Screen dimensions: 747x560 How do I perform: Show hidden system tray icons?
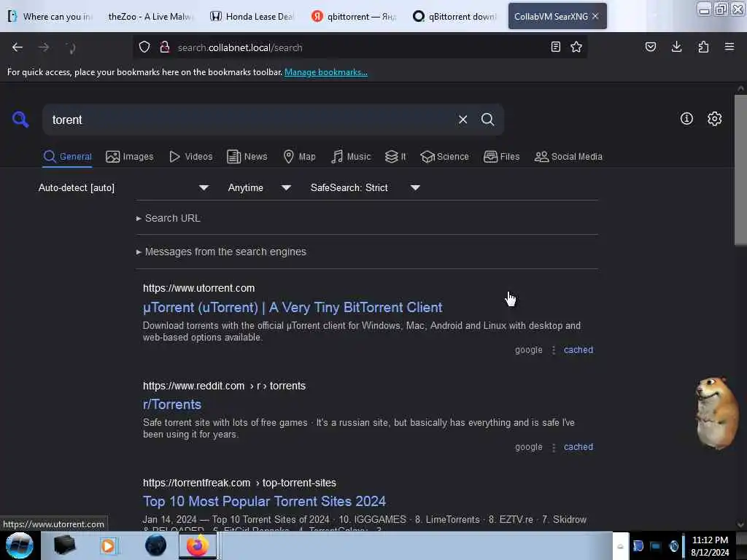(620, 546)
